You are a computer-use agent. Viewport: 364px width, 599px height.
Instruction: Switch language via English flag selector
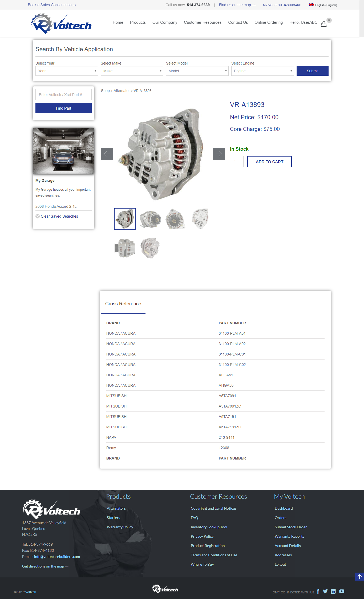point(323,5)
